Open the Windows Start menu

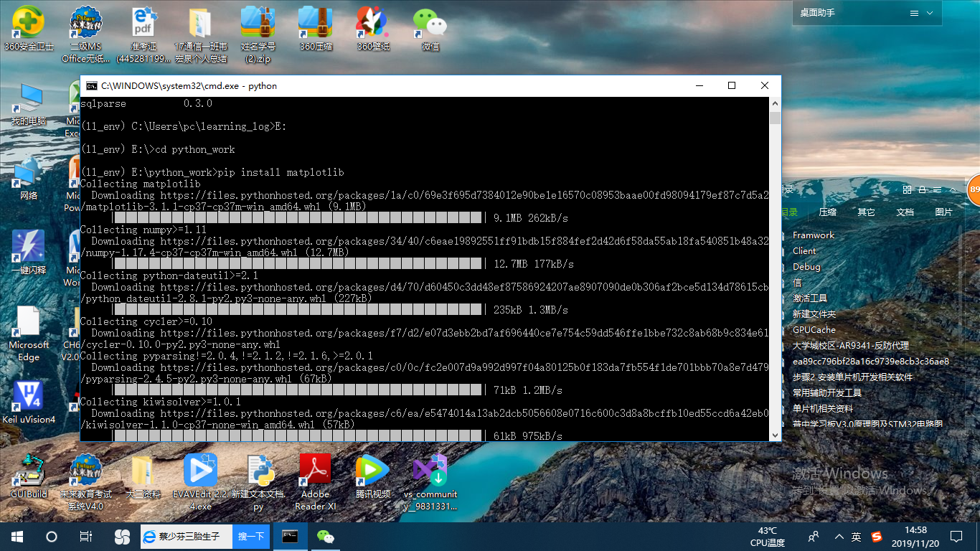click(17, 537)
